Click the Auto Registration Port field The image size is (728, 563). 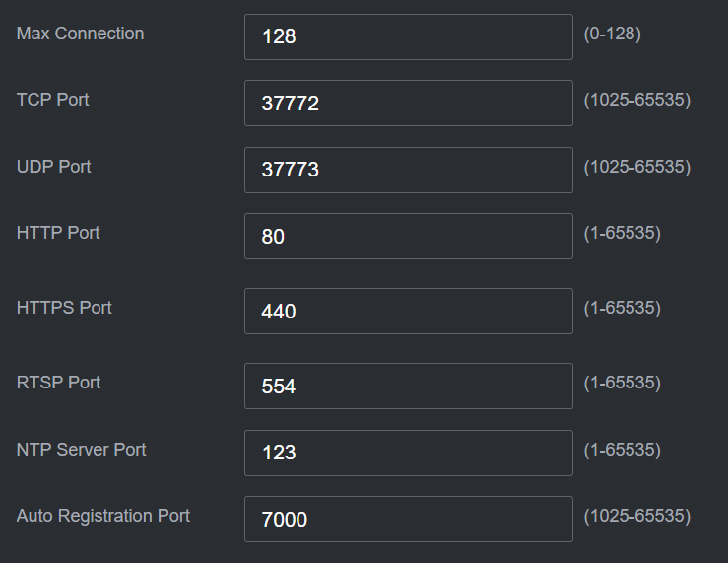pyautogui.click(x=408, y=519)
